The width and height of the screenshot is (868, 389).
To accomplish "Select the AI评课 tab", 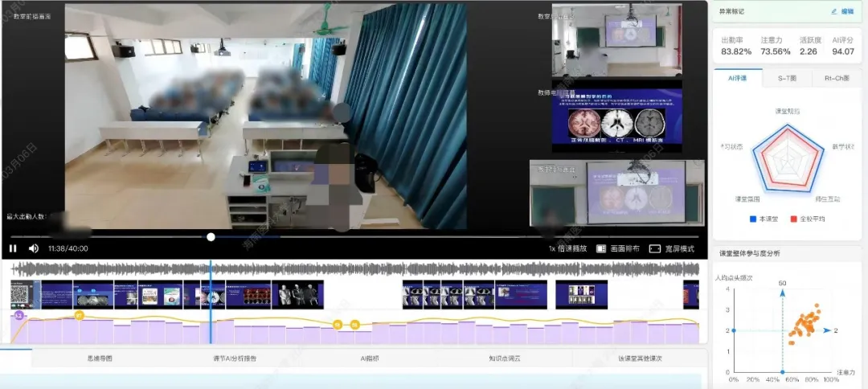I will pyautogui.click(x=737, y=78).
